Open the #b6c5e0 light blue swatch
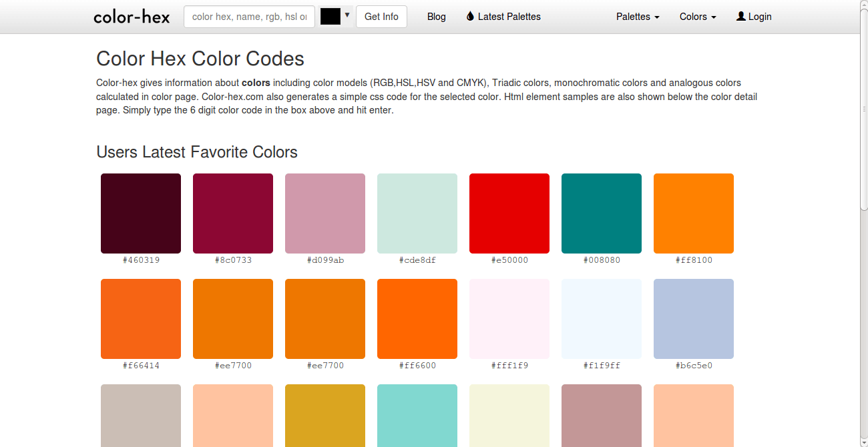Viewport: 868px width, 447px height. 694,319
